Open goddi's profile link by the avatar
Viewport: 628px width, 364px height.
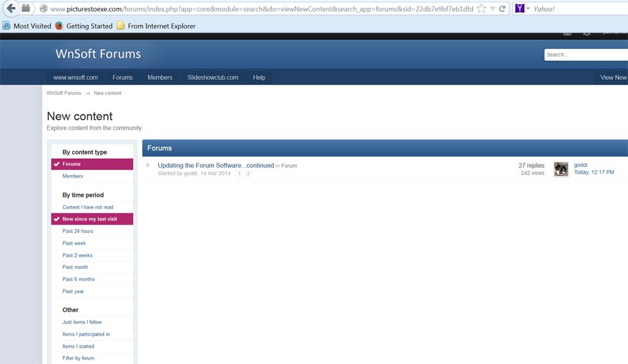point(580,165)
